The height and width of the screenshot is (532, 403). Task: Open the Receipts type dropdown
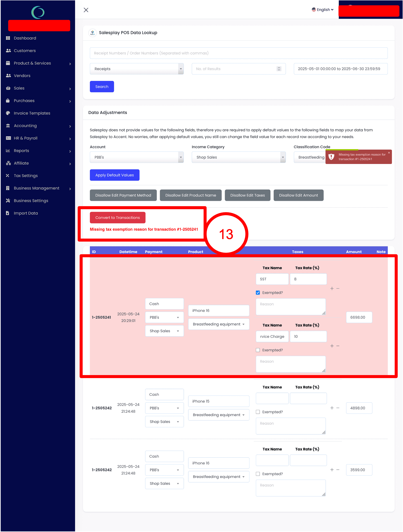(x=136, y=69)
